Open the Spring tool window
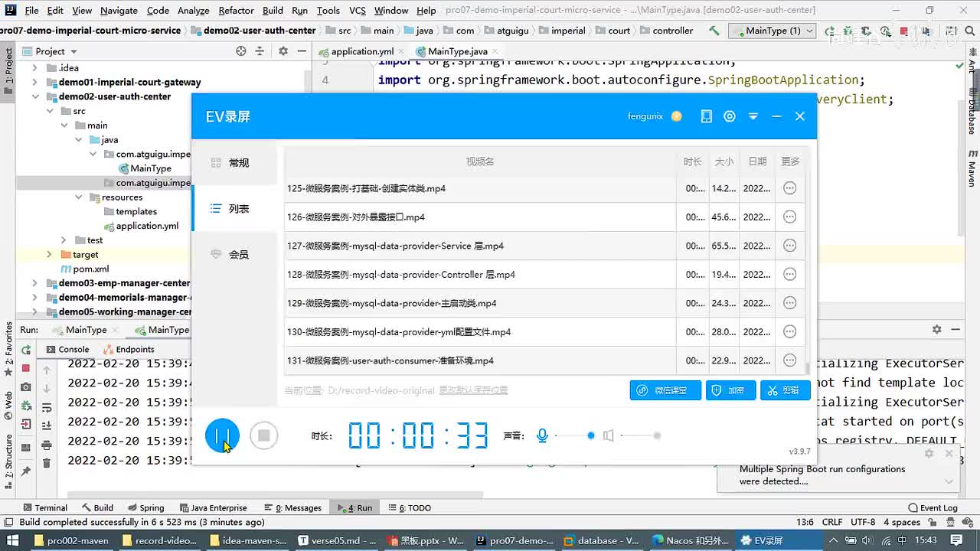The height and width of the screenshot is (551, 980). pos(145,507)
